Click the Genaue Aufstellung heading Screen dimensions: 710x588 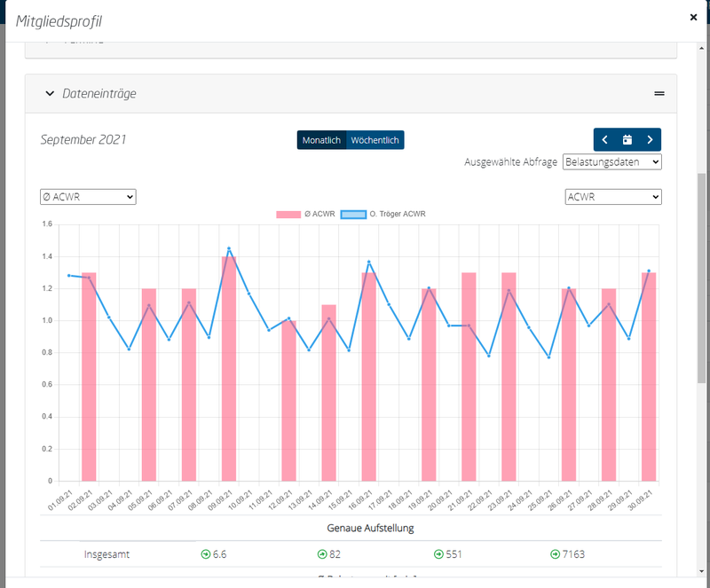tap(370, 528)
